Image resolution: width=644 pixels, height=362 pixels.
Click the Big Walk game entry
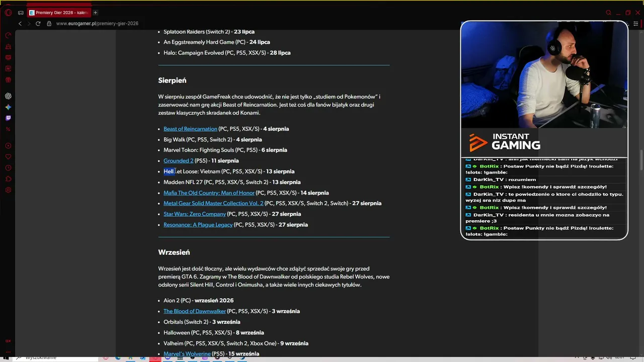213,140
